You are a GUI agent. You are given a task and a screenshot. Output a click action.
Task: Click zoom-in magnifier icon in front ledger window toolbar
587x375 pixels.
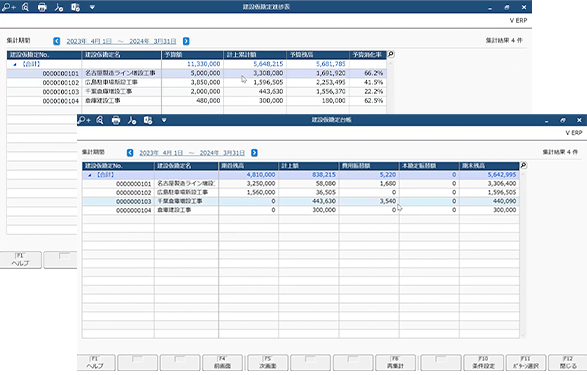tap(84, 120)
